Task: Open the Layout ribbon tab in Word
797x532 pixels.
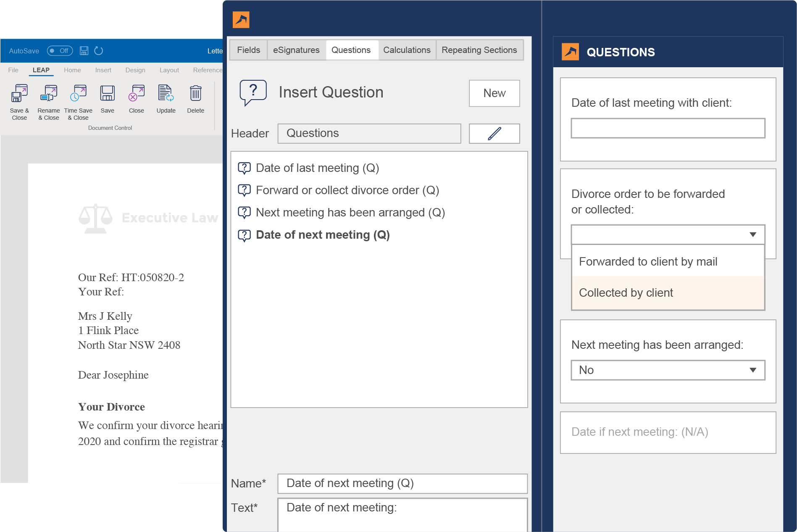Action: (x=169, y=70)
